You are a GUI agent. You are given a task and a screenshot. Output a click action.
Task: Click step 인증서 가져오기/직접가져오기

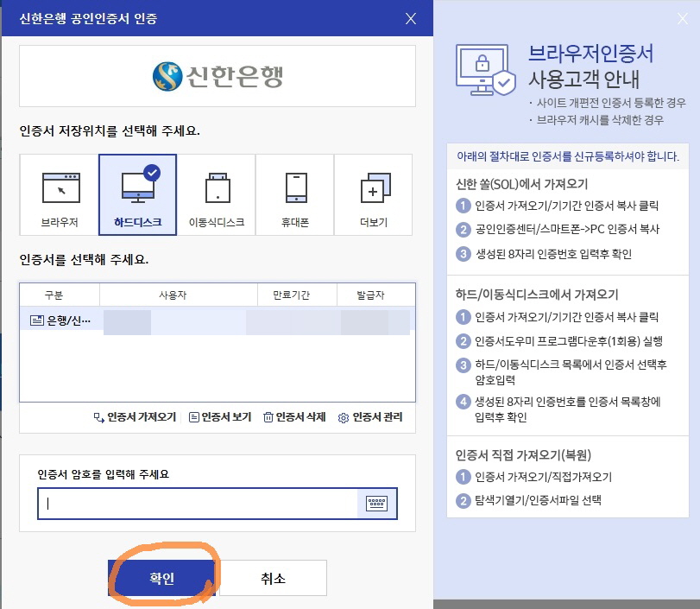pyautogui.click(x=543, y=477)
